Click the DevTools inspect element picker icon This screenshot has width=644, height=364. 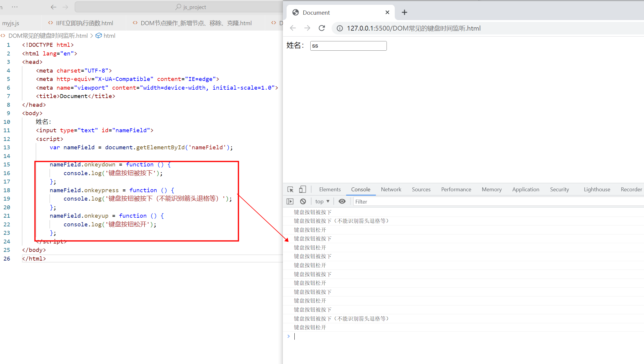[x=290, y=189]
